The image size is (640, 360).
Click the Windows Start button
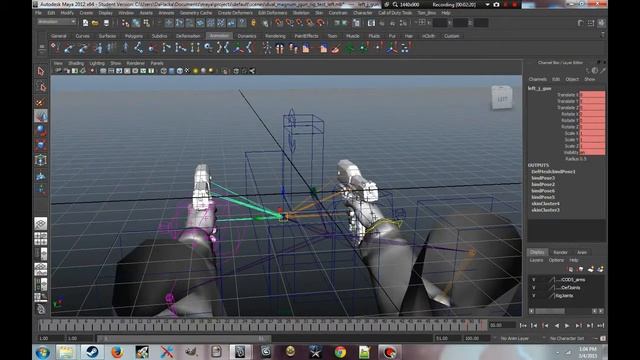[43, 352]
